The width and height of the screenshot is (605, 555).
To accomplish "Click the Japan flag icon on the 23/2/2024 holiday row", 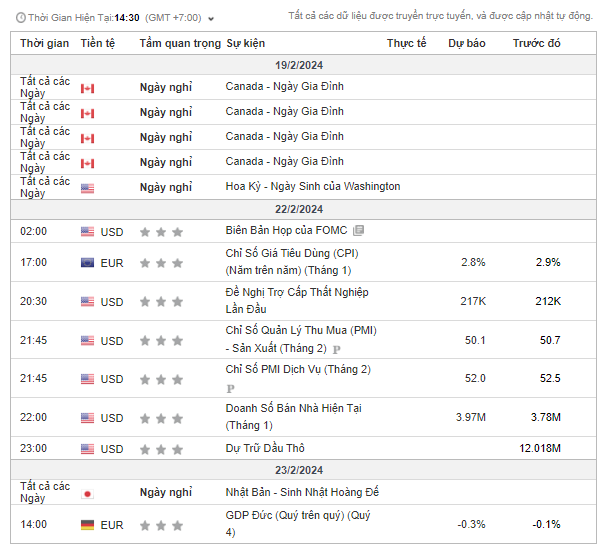I will point(87,493).
